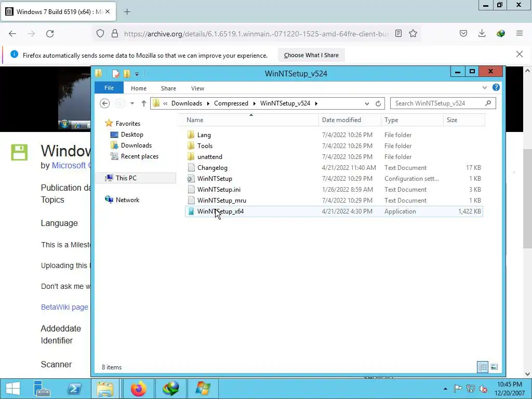Expand breadcrumb arrow after WinNTSetup_v524
The width and height of the screenshot is (532, 399).
pyautogui.click(x=316, y=103)
